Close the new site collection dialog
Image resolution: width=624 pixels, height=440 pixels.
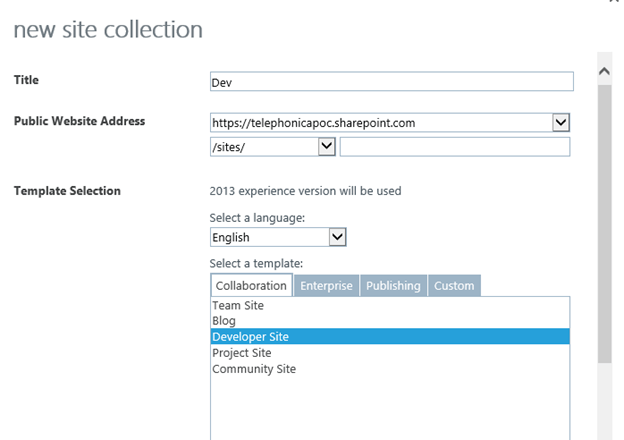[613, 3]
